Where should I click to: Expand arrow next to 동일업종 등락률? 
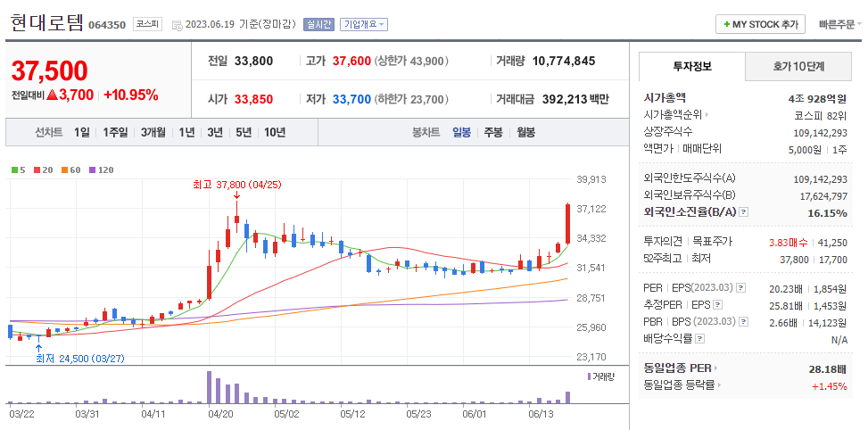pyautogui.click(x=720, y=385)
